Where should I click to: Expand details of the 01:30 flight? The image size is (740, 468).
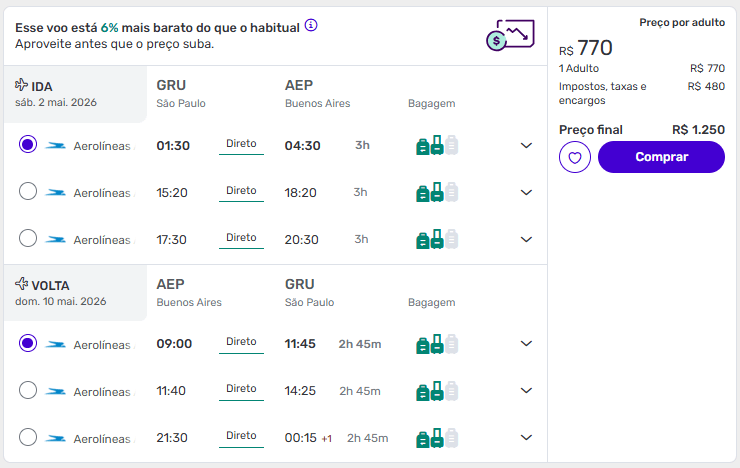click(x=527, y=146)
